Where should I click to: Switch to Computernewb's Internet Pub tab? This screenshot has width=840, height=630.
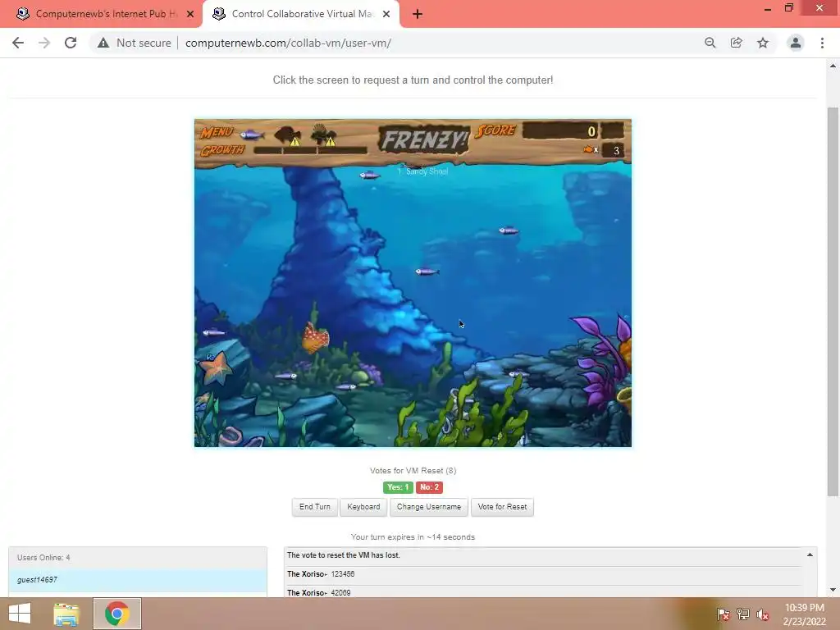[x=101, y=15]
